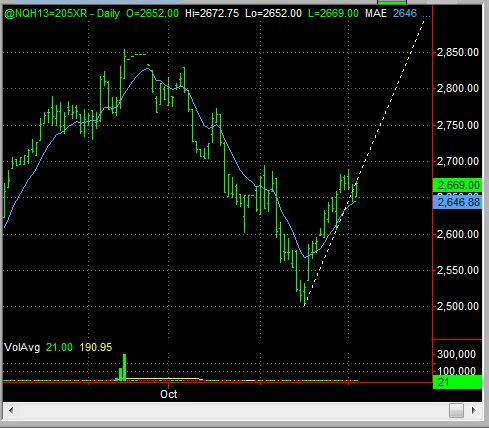Click the 300,000 volume axis label
Viewport: 489px width, 428px height.
456,354
